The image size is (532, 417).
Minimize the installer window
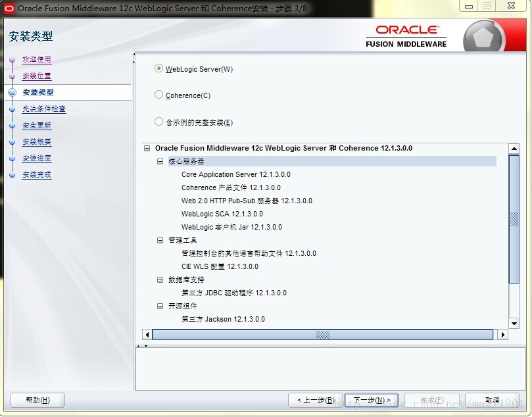point(469,6)
